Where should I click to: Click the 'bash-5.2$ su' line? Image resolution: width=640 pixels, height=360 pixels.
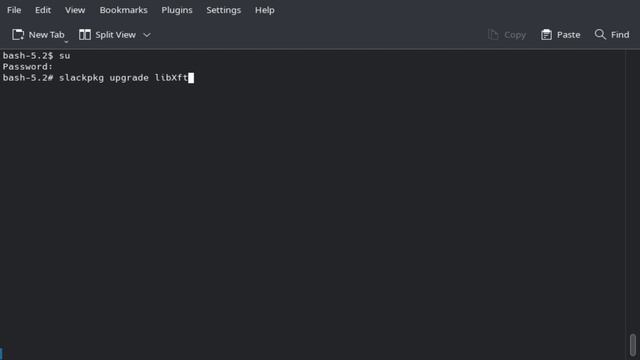point(36,56)
